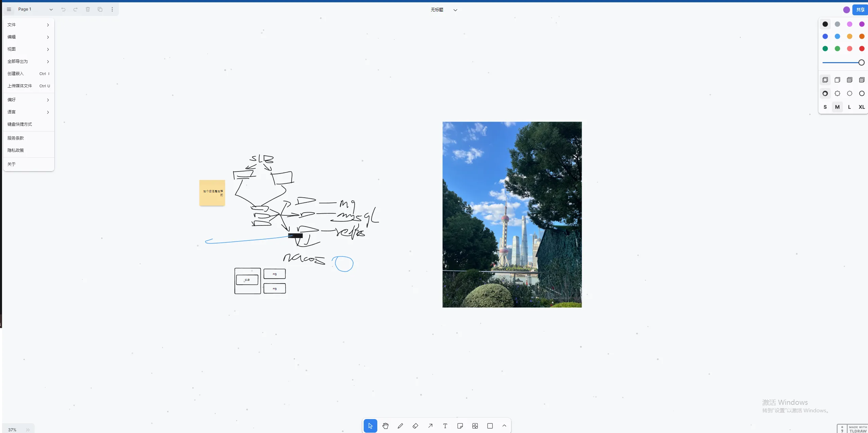This screenshot has height=433, width=868.
Task: Select the Text tool
Action: point(445,426)
